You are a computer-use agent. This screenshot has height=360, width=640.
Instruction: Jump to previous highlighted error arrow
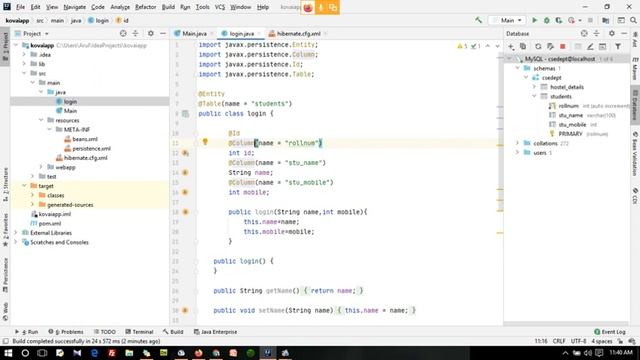487,46
